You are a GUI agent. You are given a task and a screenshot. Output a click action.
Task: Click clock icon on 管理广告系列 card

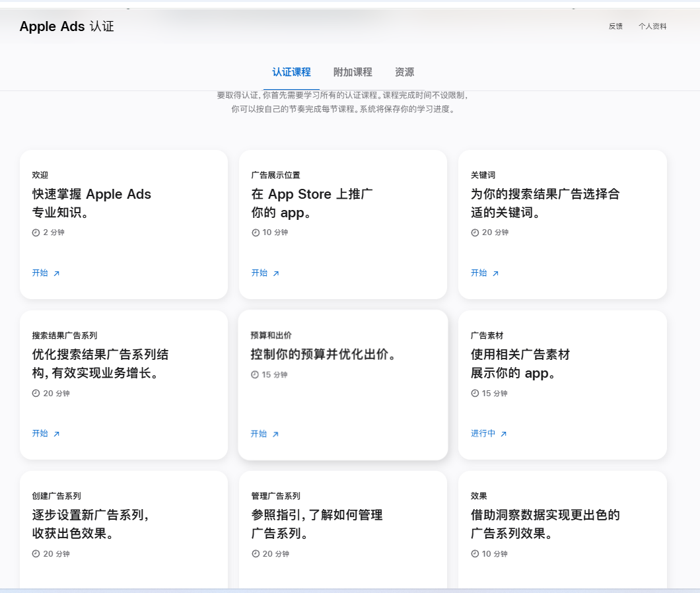click(x=256, y=553)
